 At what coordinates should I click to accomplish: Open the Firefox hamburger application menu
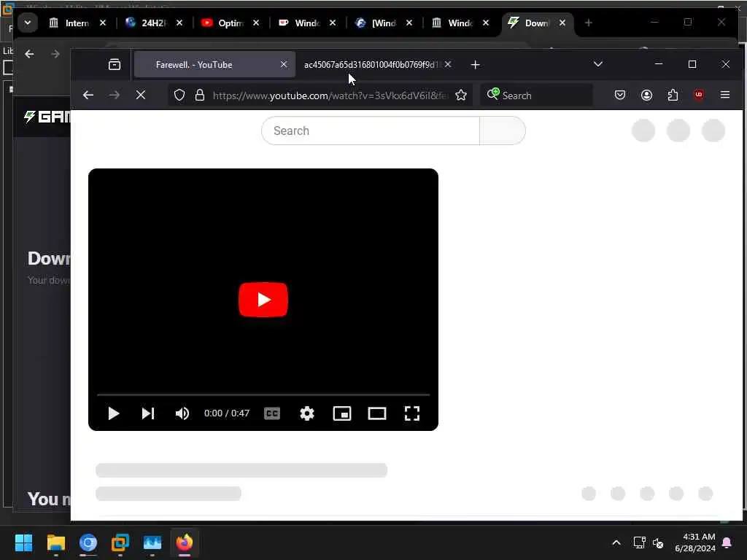coord(725,95)
